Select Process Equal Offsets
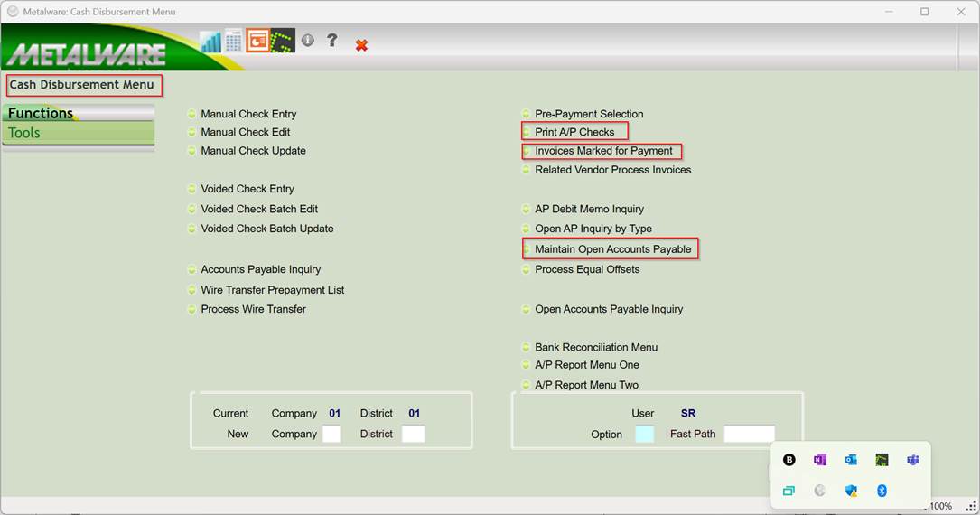The width and height of the screenshot is (980, 515). click(x=587, y=269)
